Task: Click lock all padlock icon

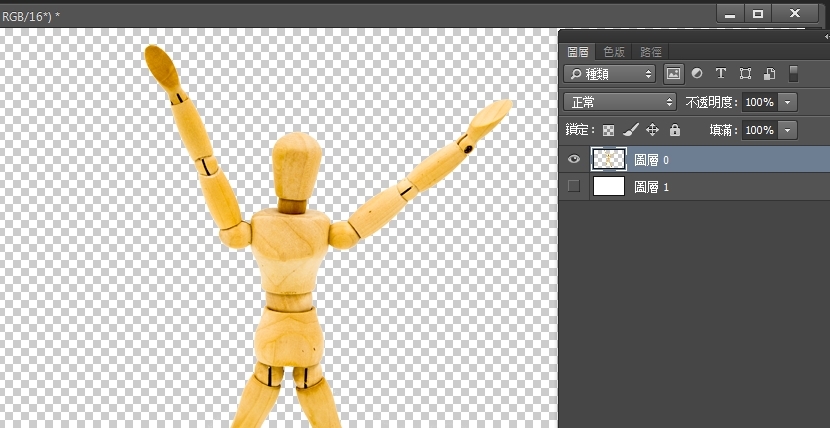Action: pos(675,130)
